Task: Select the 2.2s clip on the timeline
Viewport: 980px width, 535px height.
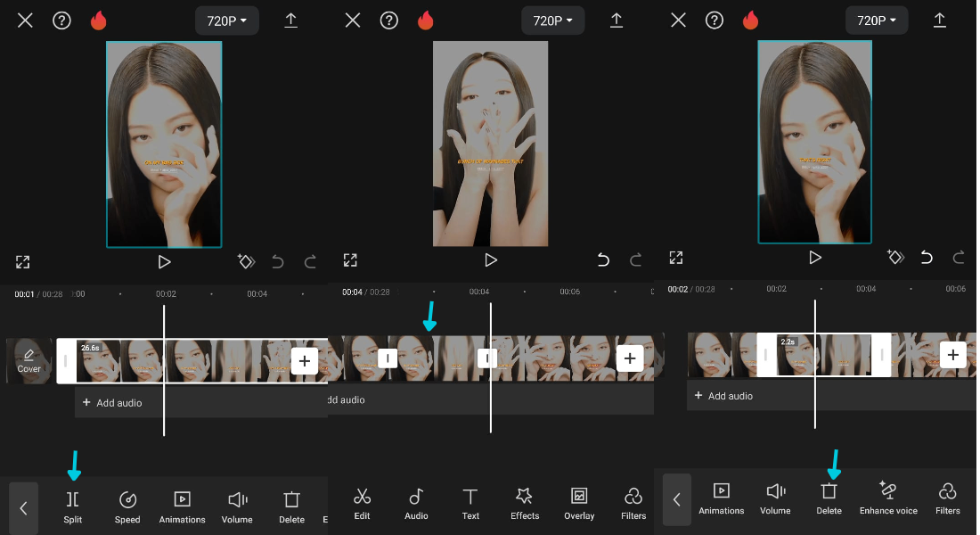Action: [824, 355]
